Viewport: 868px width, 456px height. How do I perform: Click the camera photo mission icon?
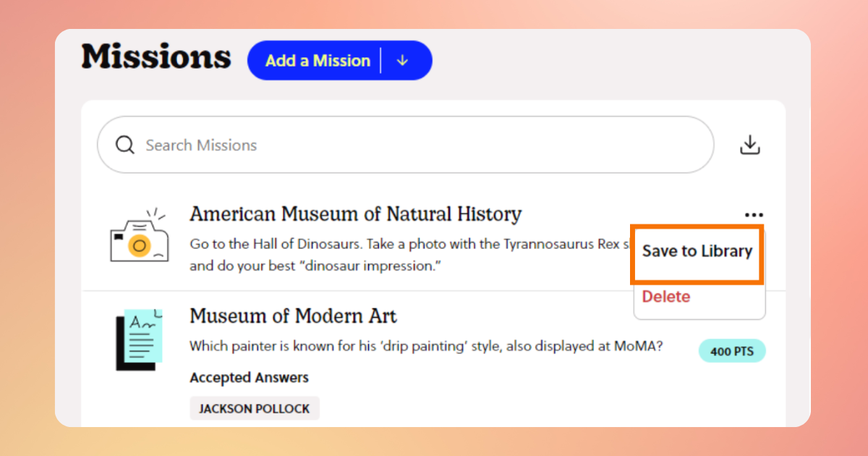(139, 236)
